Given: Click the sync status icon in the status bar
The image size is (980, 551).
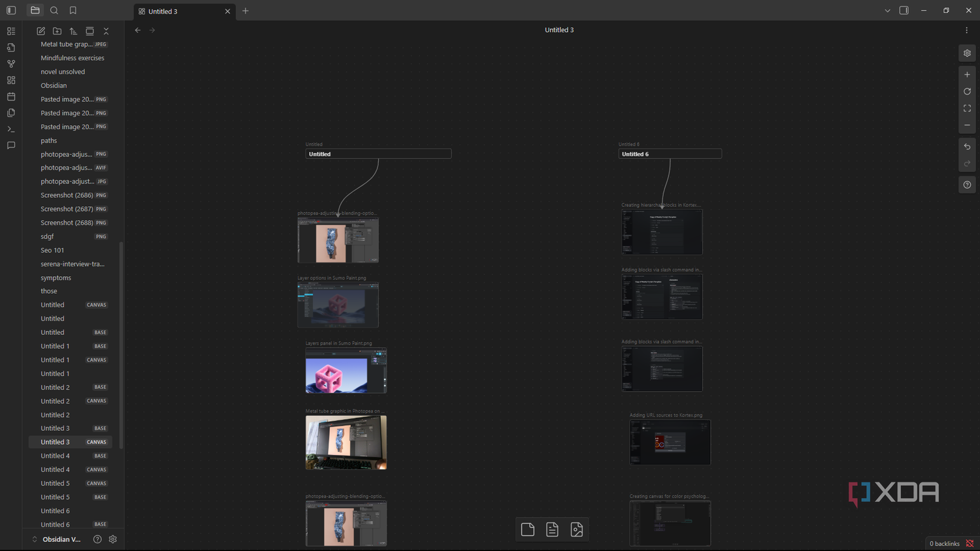Looking at the screenshot, I should pos(970,544).
